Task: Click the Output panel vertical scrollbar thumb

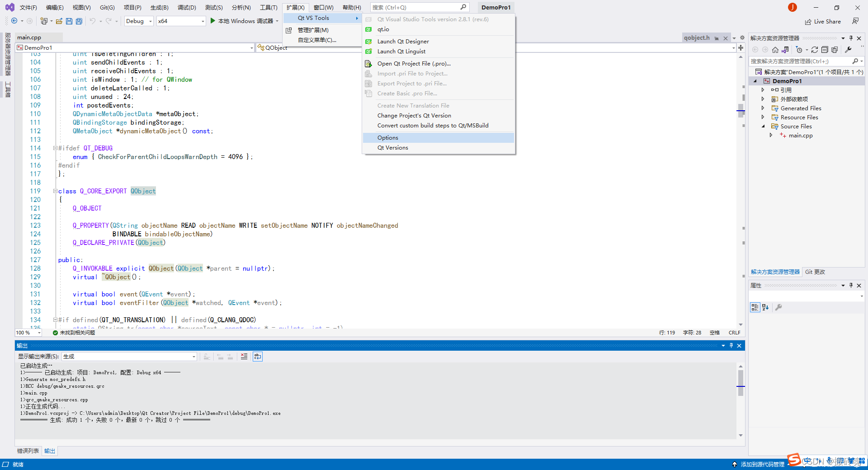Action: coord(741,383)
